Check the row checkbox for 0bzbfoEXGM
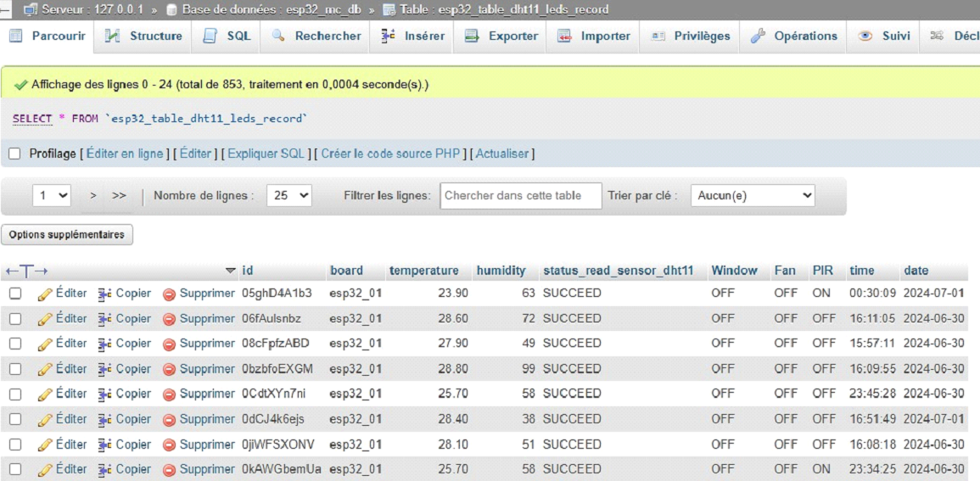Screen dimensions: 980x481 (x=15, y=369)
